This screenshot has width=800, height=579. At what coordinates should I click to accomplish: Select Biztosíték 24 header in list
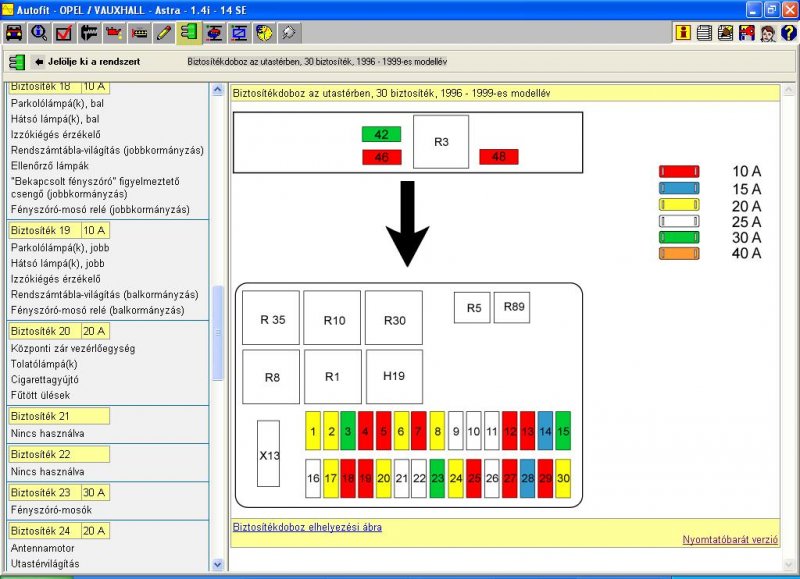[x=59, y=531]
